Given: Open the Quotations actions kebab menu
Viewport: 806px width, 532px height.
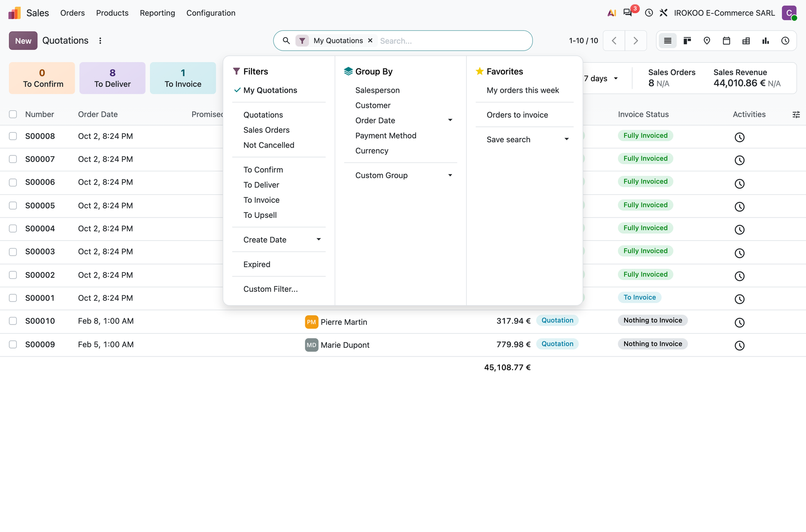Looking at the screenshot, I should click(x=100, y=41).
